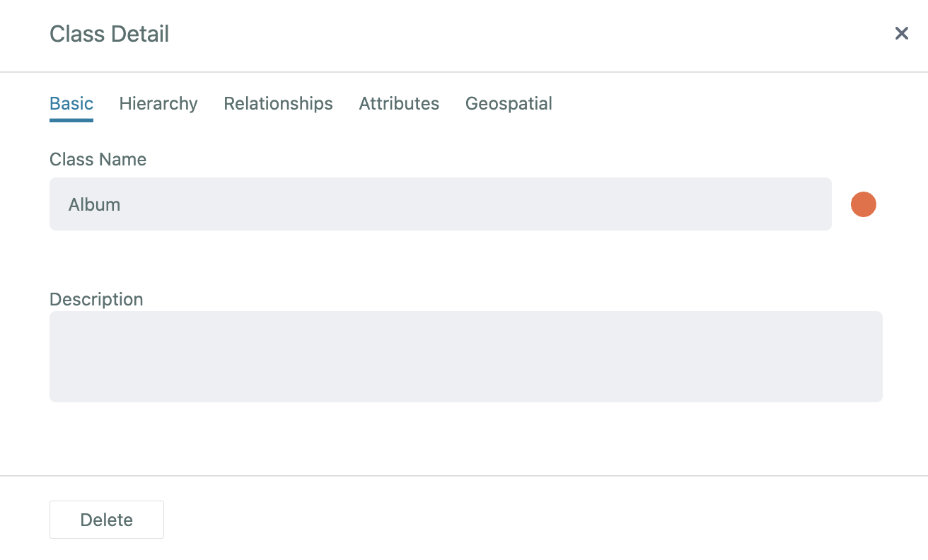
Task: Click inside the empty Description box
Action: point(465,356)
